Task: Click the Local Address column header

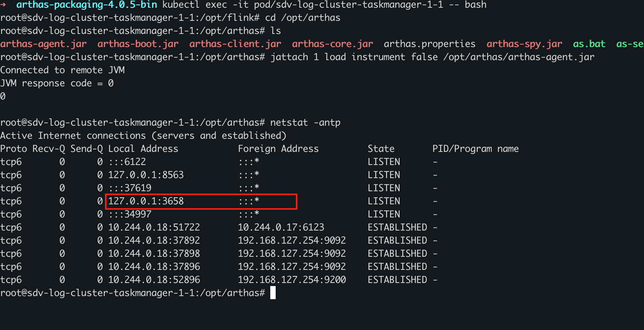Action: 143,149
